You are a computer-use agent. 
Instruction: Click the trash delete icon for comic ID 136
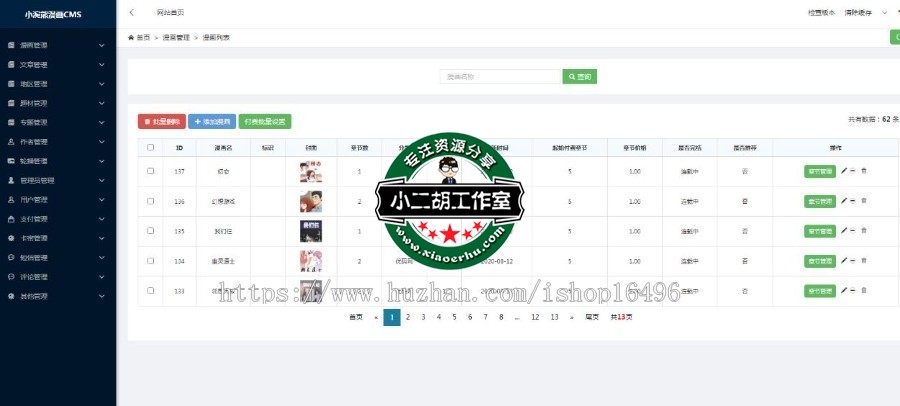tap(864, 201)
